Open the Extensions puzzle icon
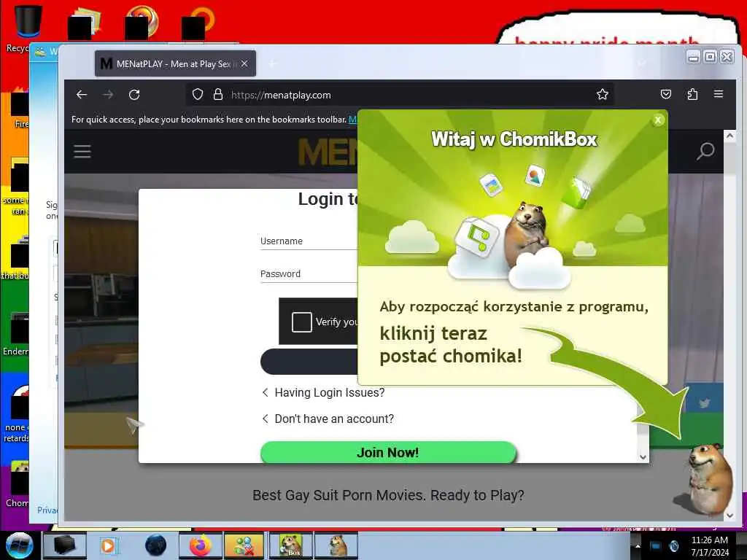This screenshot has height=560, width=747. coord(692,94)
